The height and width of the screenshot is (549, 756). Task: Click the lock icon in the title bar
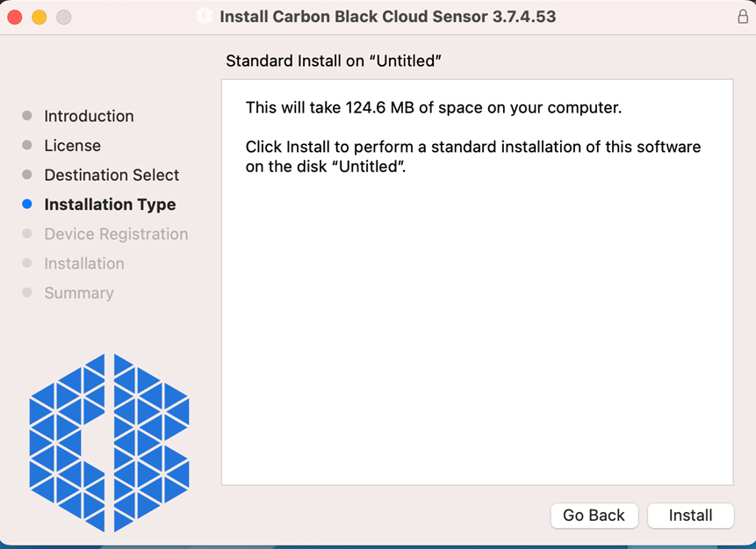click(x=743, y=16)
